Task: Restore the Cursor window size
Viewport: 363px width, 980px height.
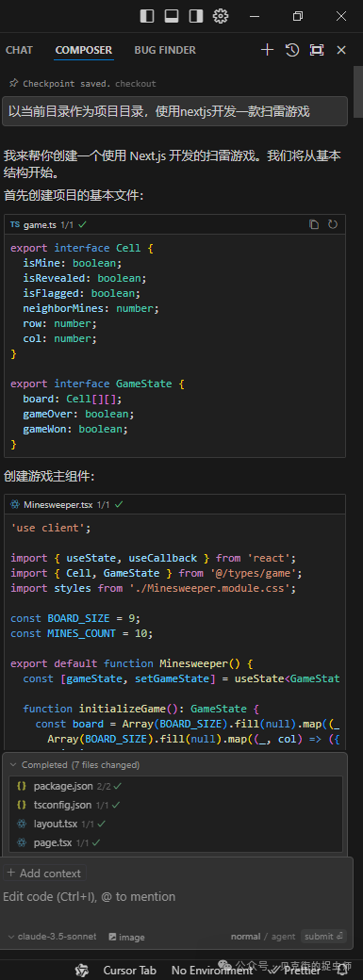Action: click(298, 16)
